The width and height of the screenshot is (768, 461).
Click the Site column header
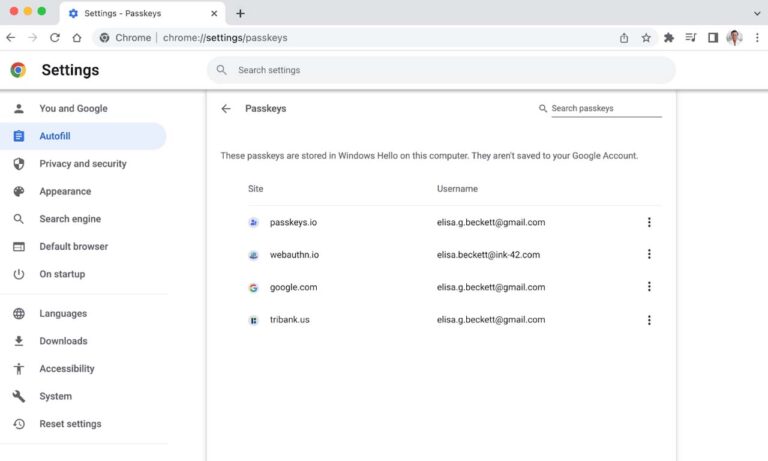pos(255,189)
